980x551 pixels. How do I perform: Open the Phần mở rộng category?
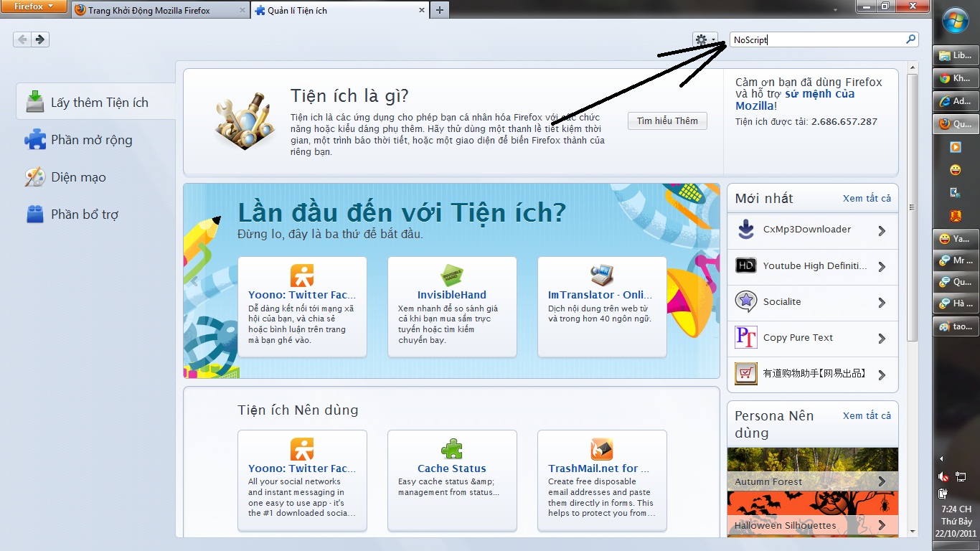(x=95, y=139)
